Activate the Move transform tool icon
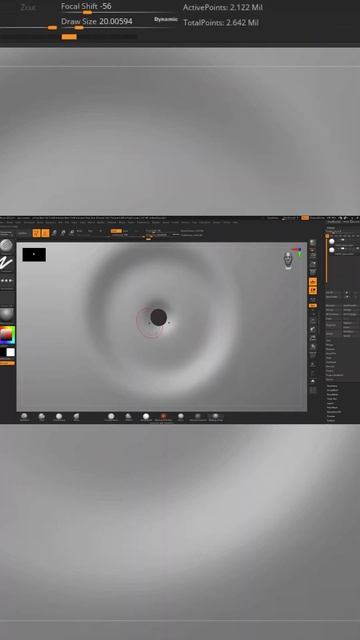Screen dimensions: 360x640 click(54, 233)
